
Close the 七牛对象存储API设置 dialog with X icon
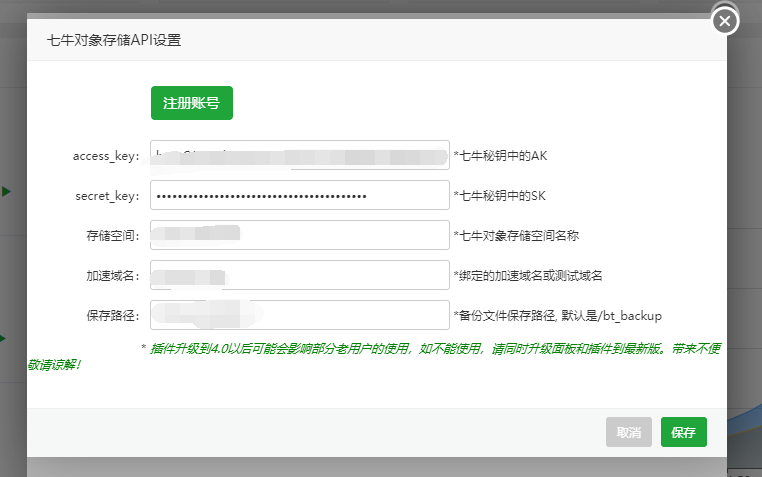point(725,21)
